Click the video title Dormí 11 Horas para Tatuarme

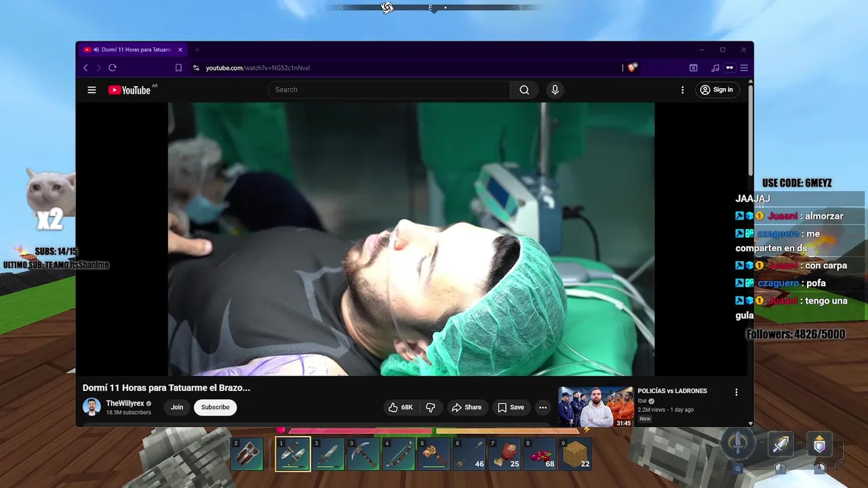click(x=166, y=388)
